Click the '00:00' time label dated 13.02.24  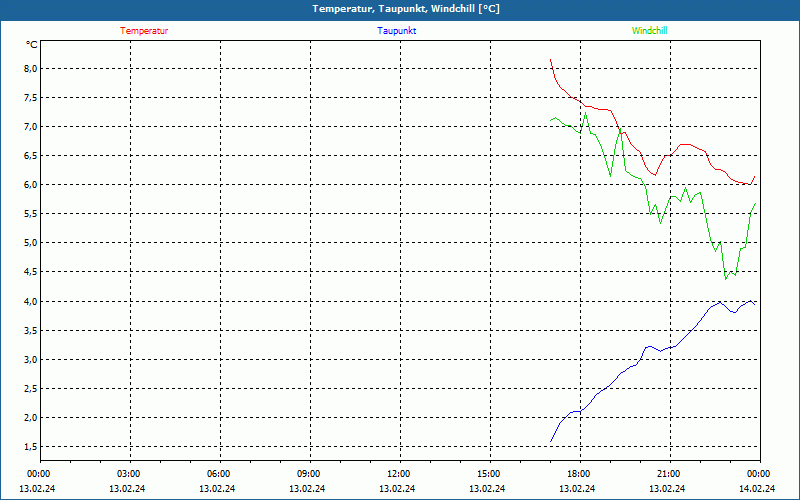click(38, 474)
